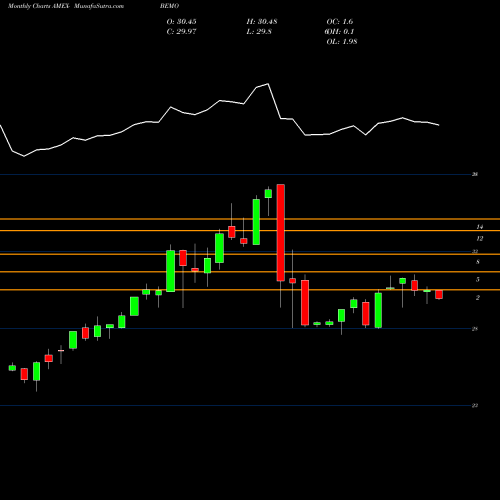Click the low price 'L: 29.8'

pyautogui.click(x=259, y=32)
